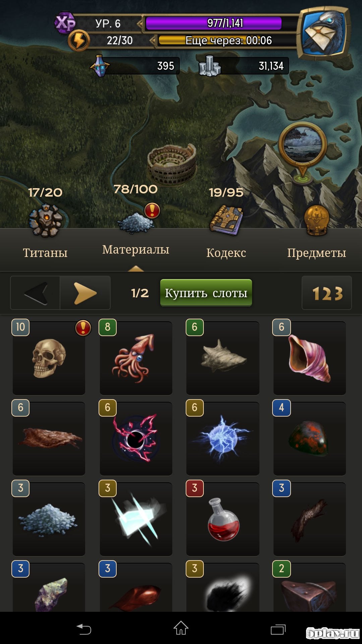Open the raven mail icon

[x=324, y=33]
